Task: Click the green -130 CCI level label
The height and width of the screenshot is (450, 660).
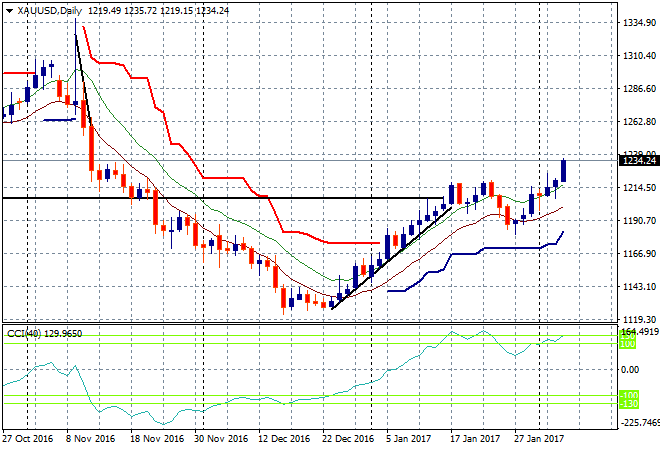Action: (629, 404)
